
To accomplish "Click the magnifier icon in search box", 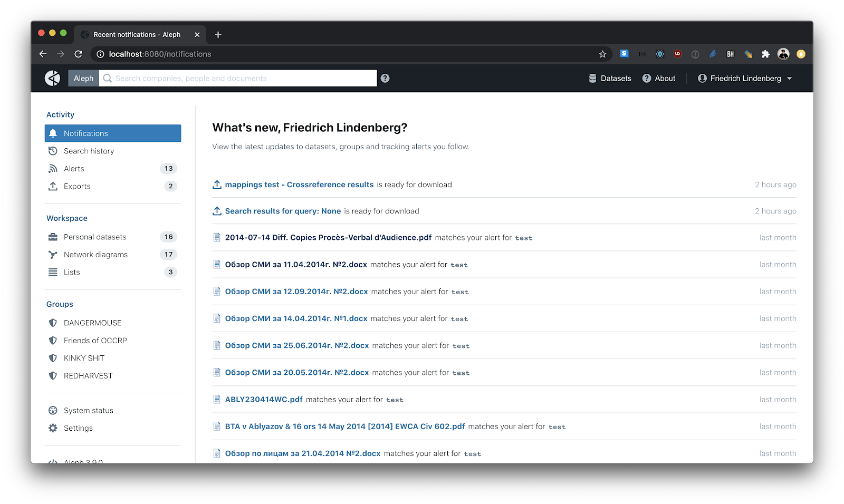I will click(x=108, y=78).
